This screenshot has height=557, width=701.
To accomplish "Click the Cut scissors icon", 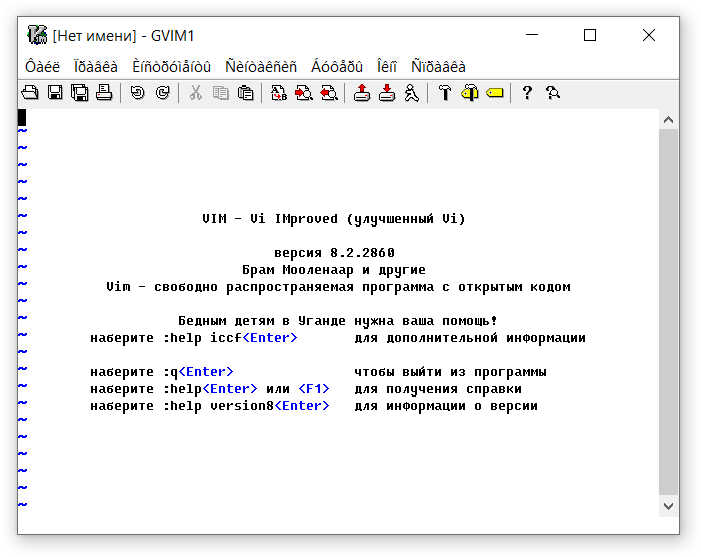I will pos(196,93).
